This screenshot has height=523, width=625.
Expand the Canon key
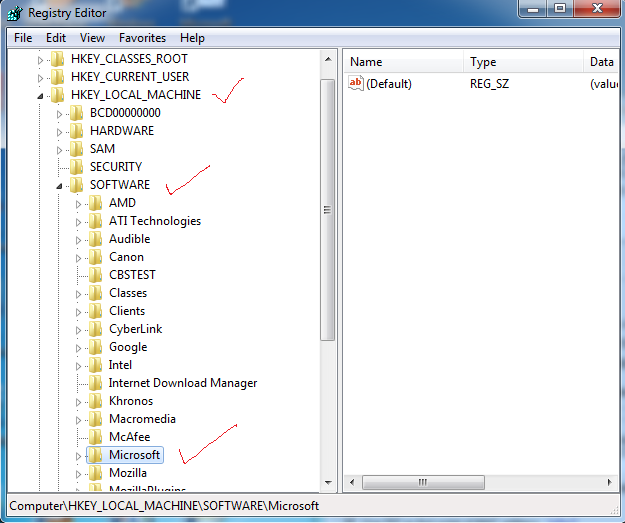click(79, 258)
